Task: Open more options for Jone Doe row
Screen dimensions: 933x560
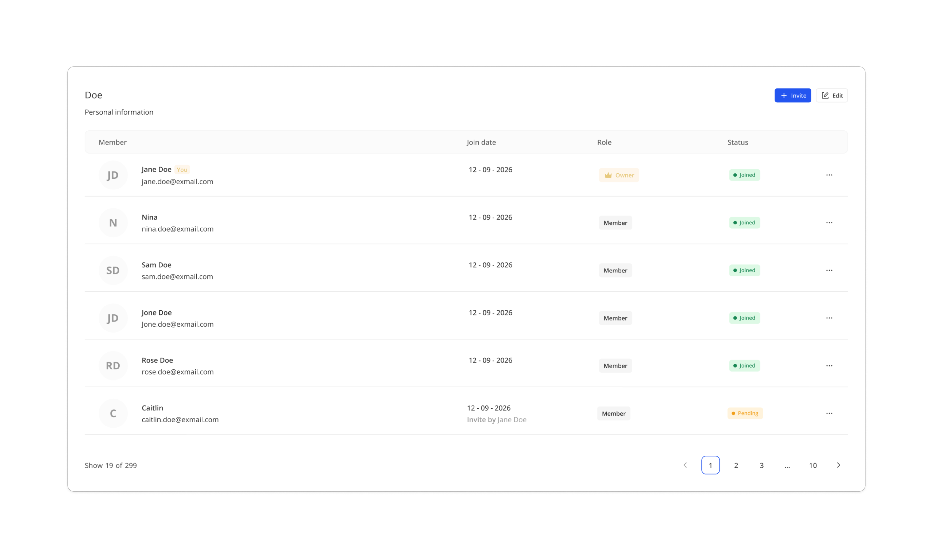Action: 829,318
